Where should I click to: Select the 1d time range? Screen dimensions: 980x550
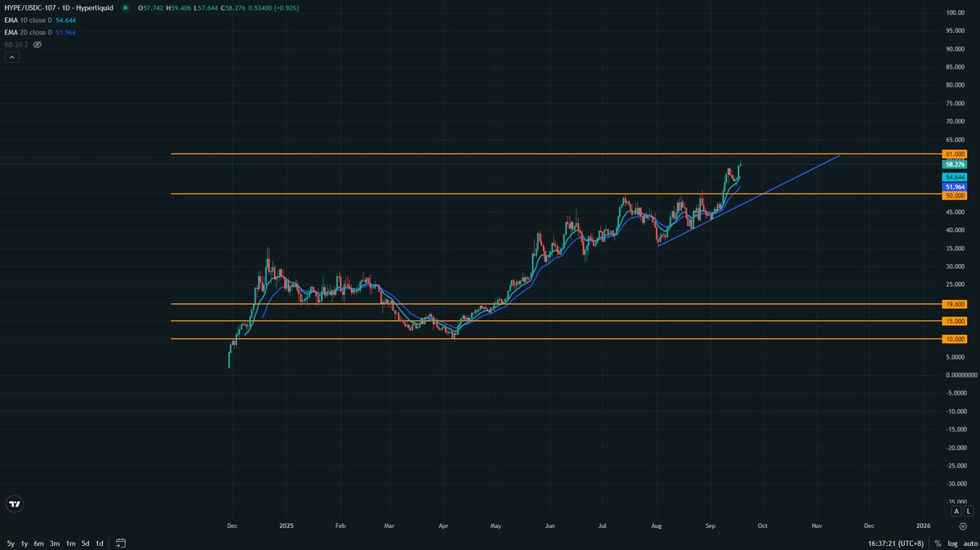point(100,543)
